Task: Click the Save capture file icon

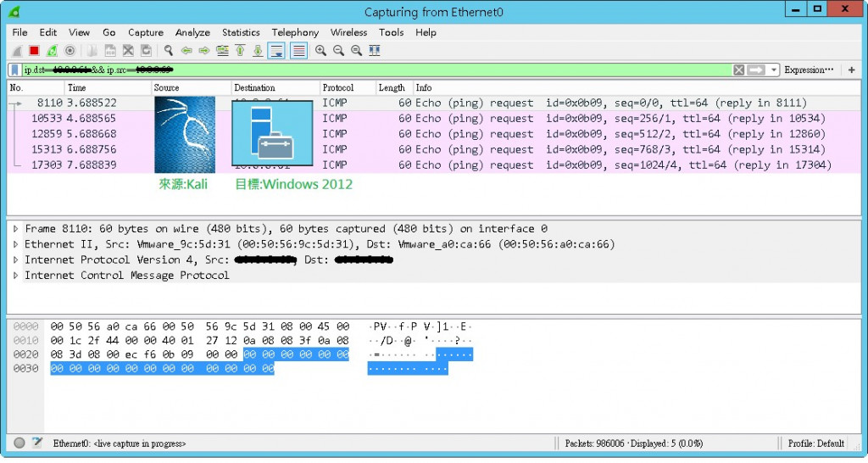Action: pos(110,51)
